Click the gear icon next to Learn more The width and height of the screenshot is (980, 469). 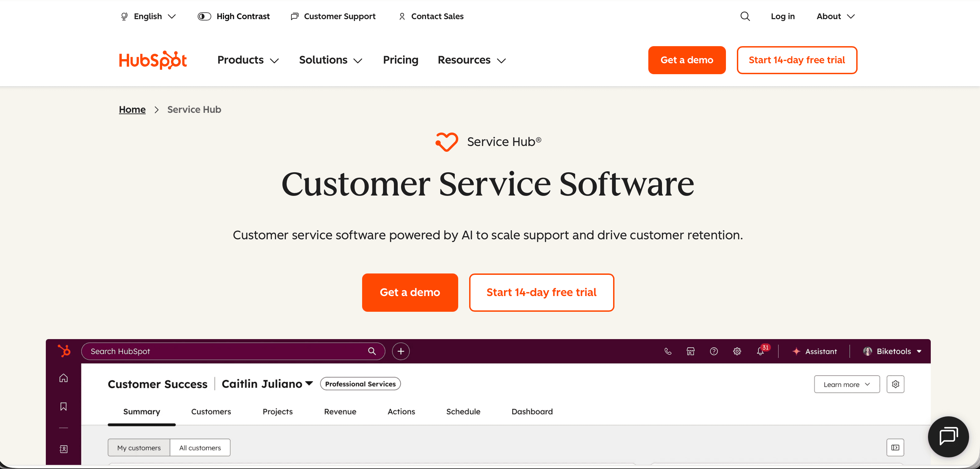pyautogui.click(x=895, y=384)
